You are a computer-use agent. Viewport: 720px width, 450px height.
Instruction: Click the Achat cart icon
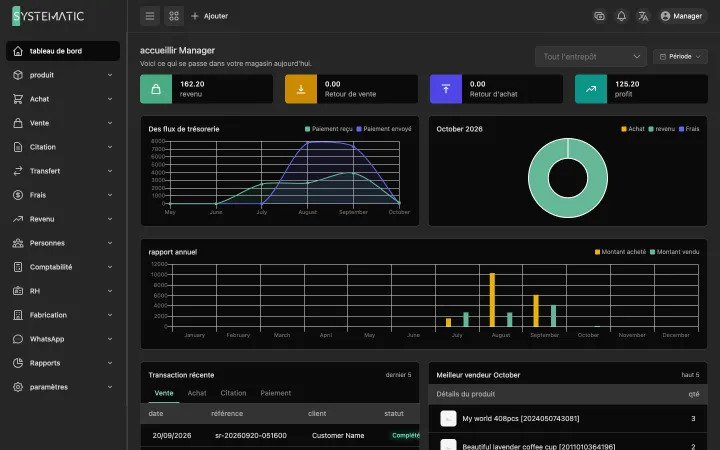click(18, 99)
